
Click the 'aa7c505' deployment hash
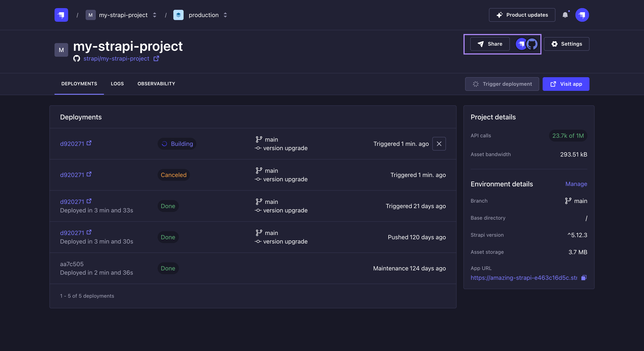[72, 264]
